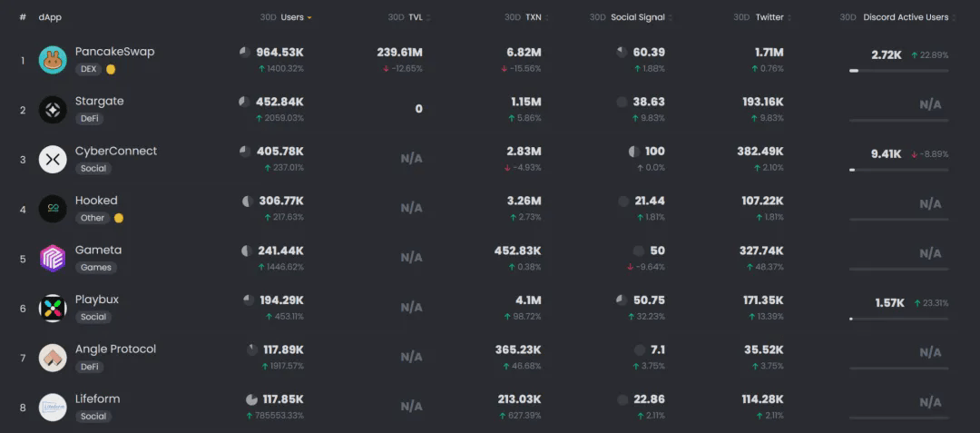Click the Lifeform logo icon
Viewport: 980px width, 433px height.
pos(53,407)
